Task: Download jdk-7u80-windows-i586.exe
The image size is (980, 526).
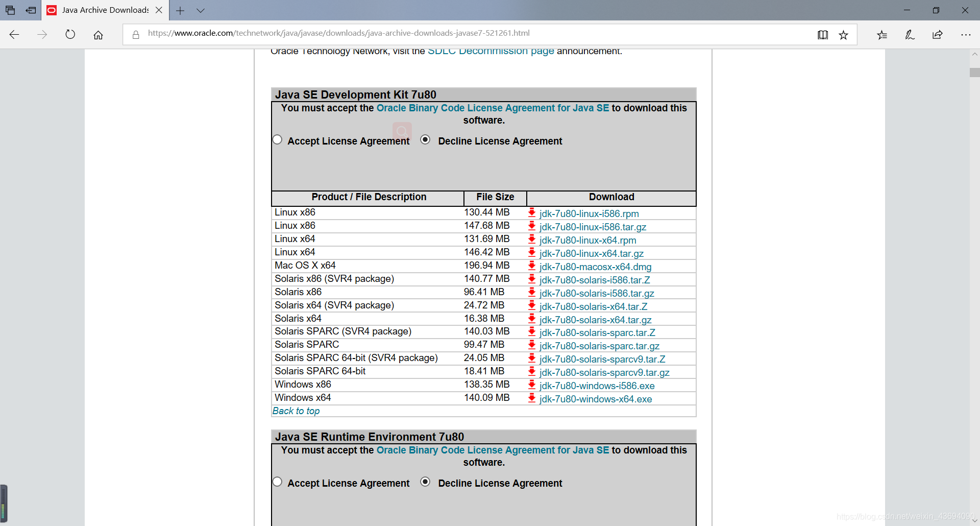Action: click(x=597, y=386)
